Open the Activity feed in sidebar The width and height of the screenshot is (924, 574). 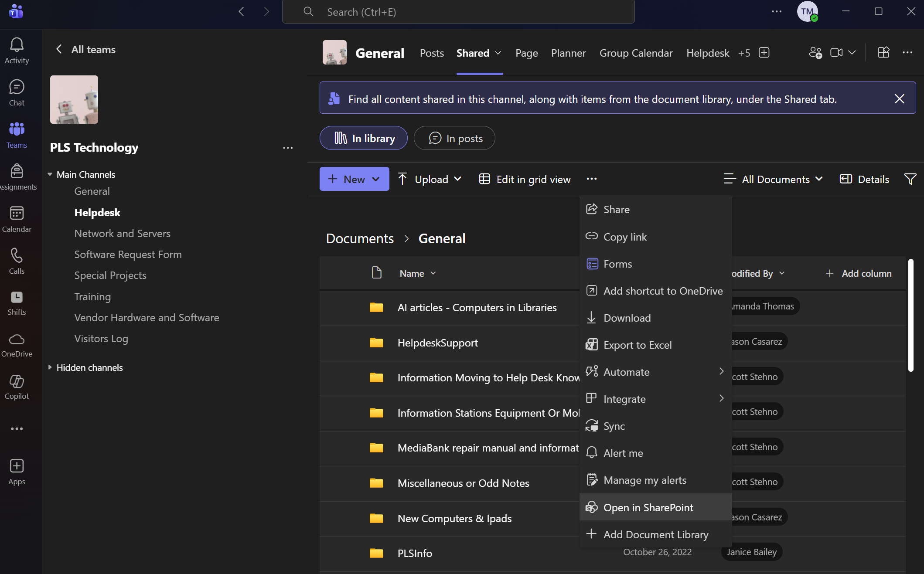[x=17, y=51]
